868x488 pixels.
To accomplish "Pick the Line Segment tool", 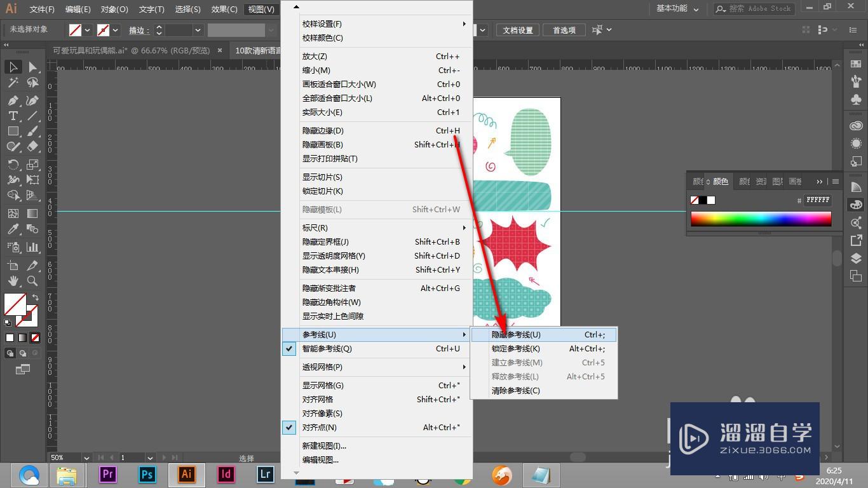I will point(32,116).
